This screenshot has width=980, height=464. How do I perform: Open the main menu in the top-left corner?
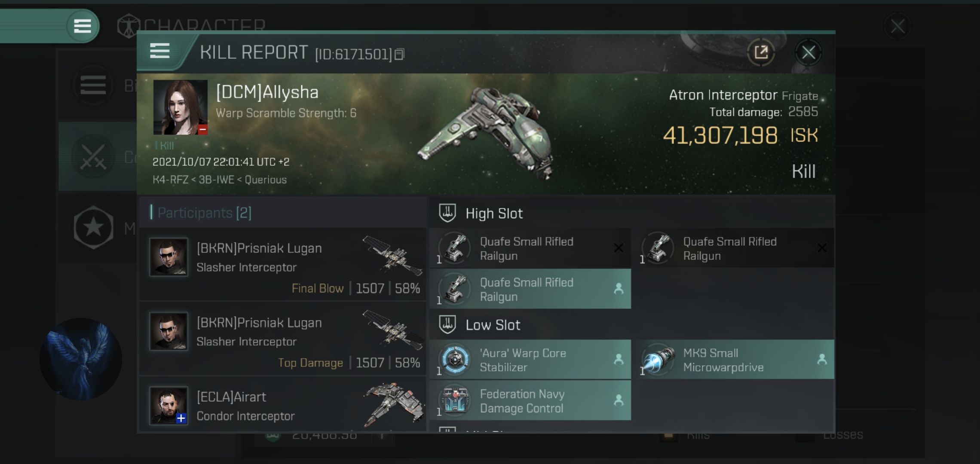click(x=82, y=26)
